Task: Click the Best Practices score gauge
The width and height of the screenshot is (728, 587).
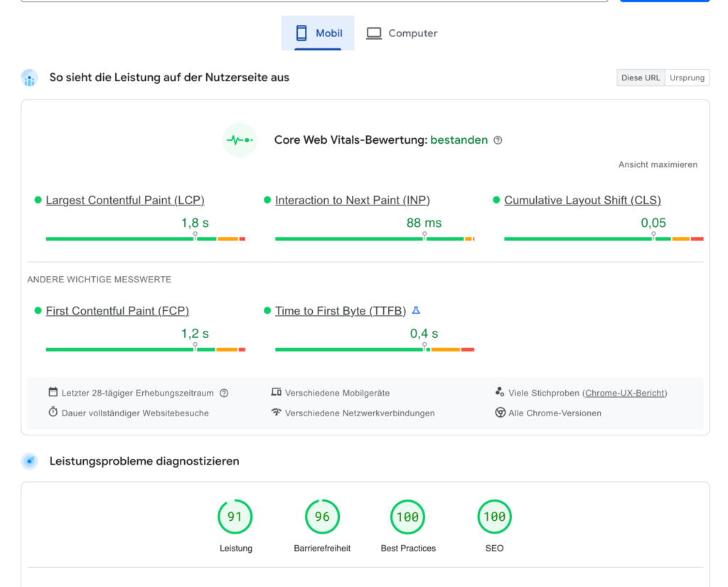Action: click(x=407, y=517)
